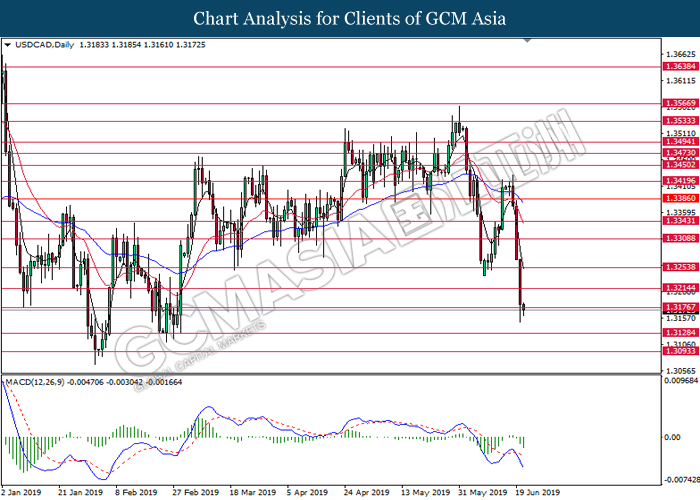Select the 1.36384 price level label
The width and height of the screenshot is (700, 500).
[x=680, y=67]
